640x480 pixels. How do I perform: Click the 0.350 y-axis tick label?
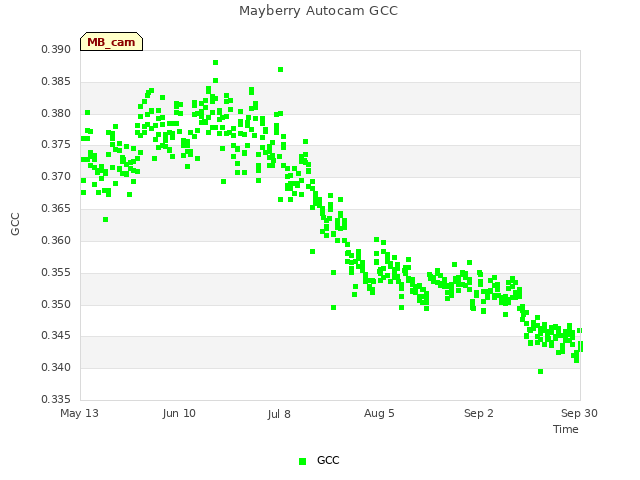[x=56, y=304]
